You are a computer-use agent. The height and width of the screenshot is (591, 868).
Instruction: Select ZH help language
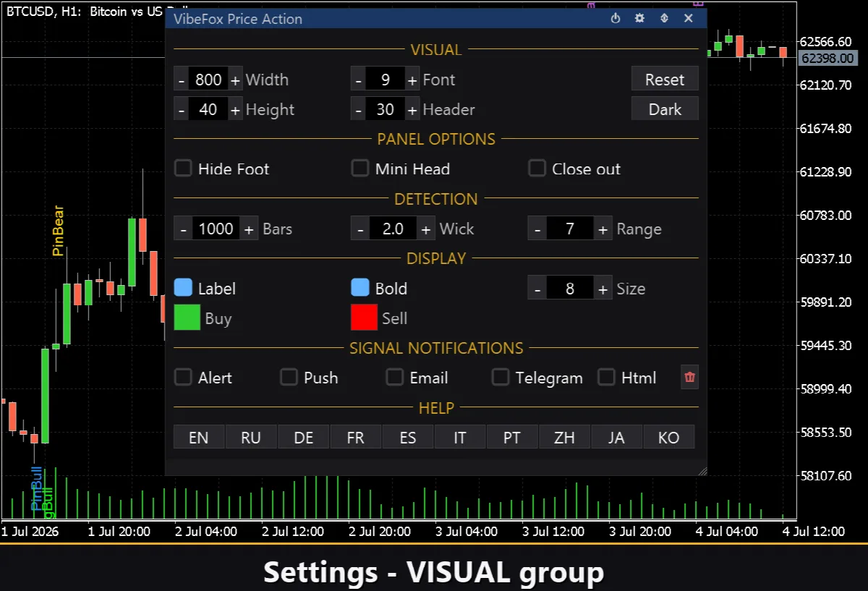coord(564,438)
